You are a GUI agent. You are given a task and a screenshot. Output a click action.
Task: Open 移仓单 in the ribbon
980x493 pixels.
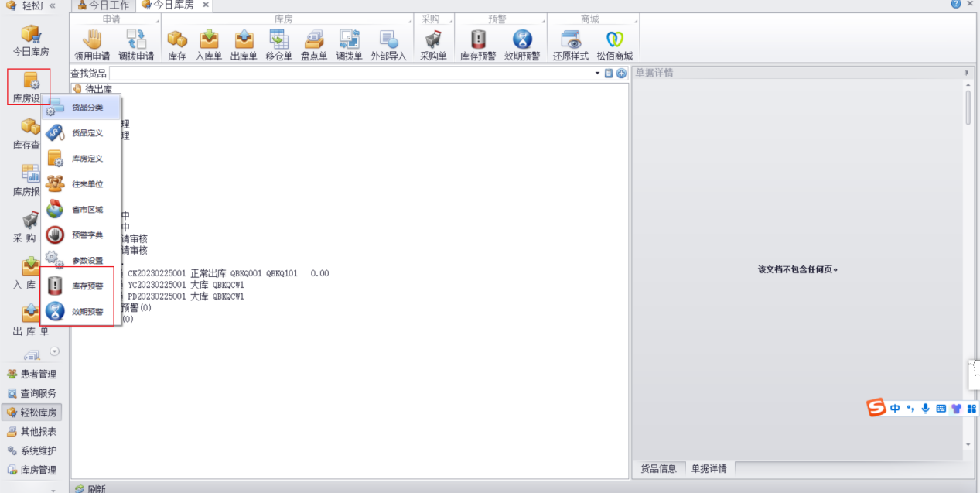(x=278, y=45)
